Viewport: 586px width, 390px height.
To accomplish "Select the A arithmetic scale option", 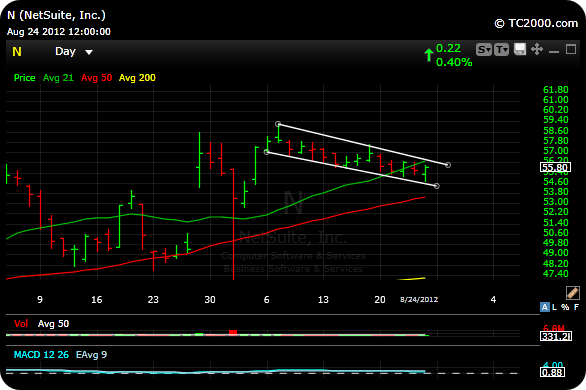I will pos(545,307).
